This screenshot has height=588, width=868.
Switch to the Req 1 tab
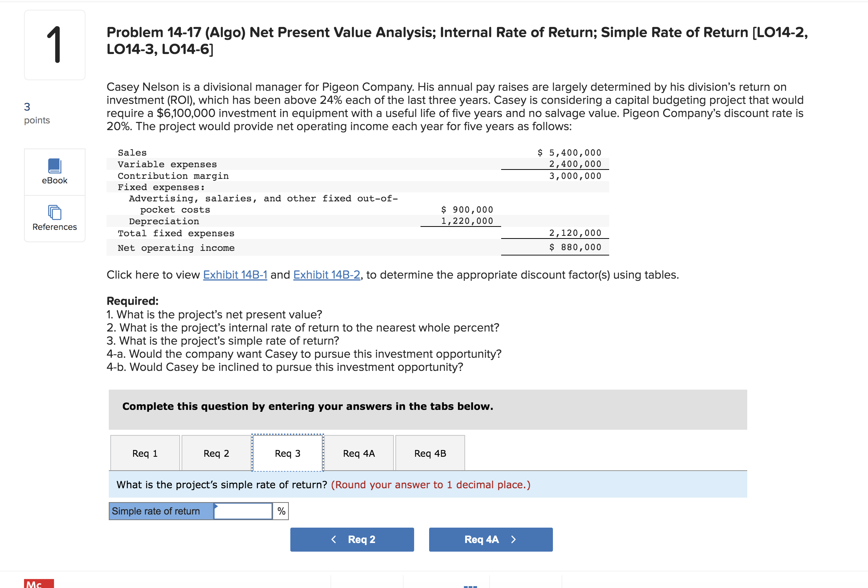145,453
